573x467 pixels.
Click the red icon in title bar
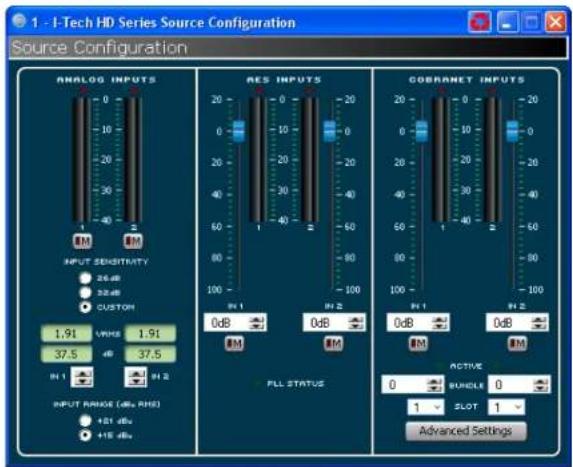click(x=479, y=22)
